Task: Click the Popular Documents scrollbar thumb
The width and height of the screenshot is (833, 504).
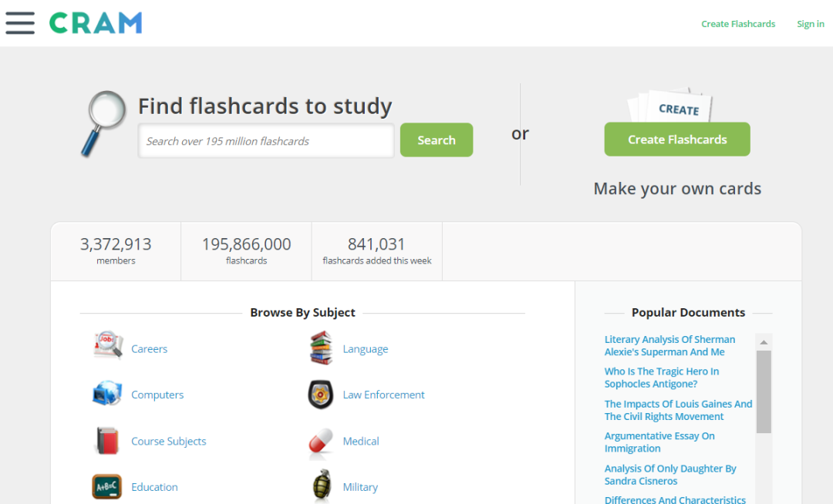Action: click(764, 391)
